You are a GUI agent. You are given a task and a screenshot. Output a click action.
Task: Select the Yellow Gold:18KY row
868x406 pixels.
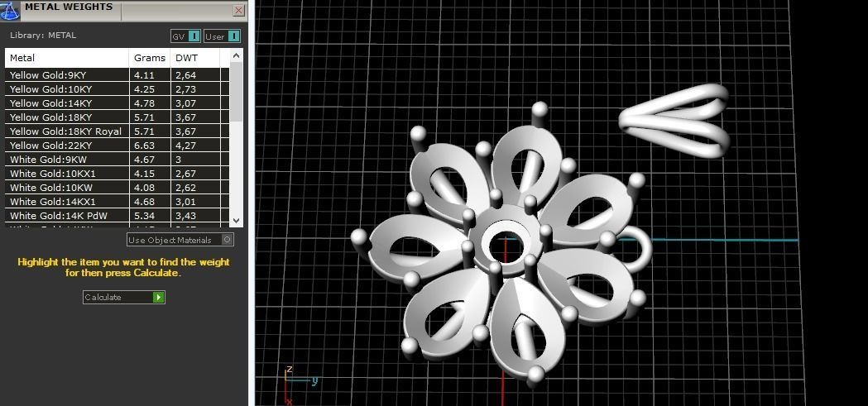117,117
